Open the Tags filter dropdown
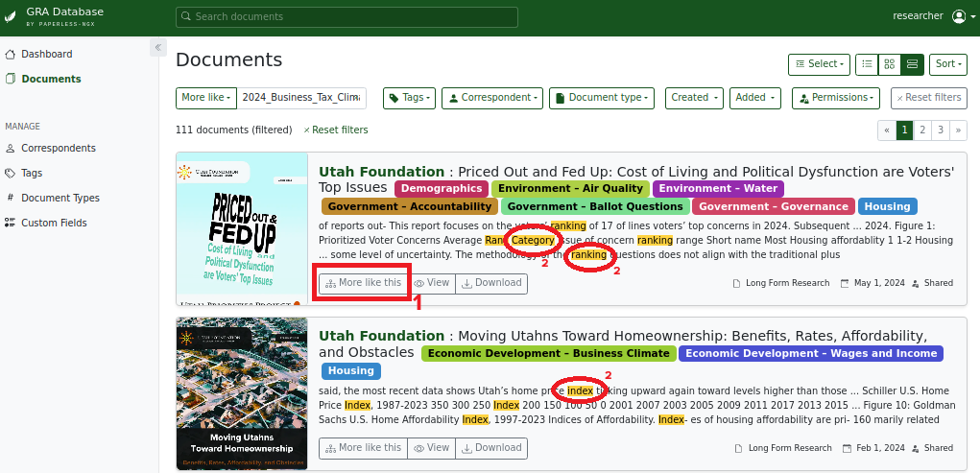Screen dimensions: 980x473 click(x=409, y=98)
